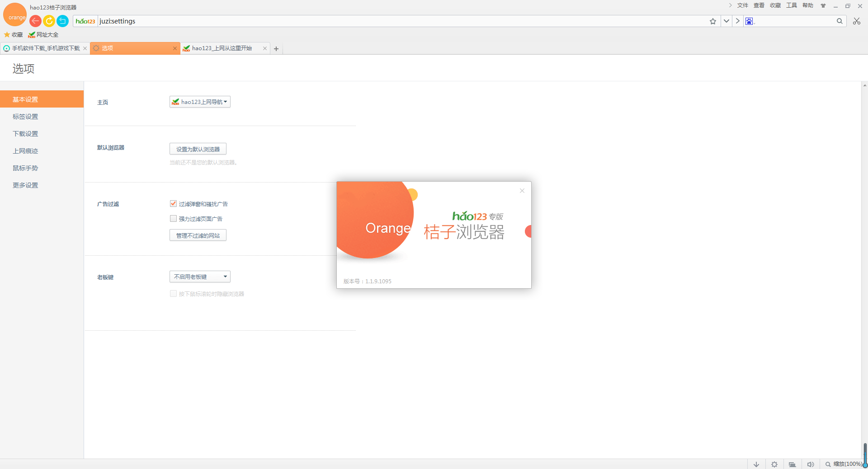Select the 选项 tab

(135, 48)
